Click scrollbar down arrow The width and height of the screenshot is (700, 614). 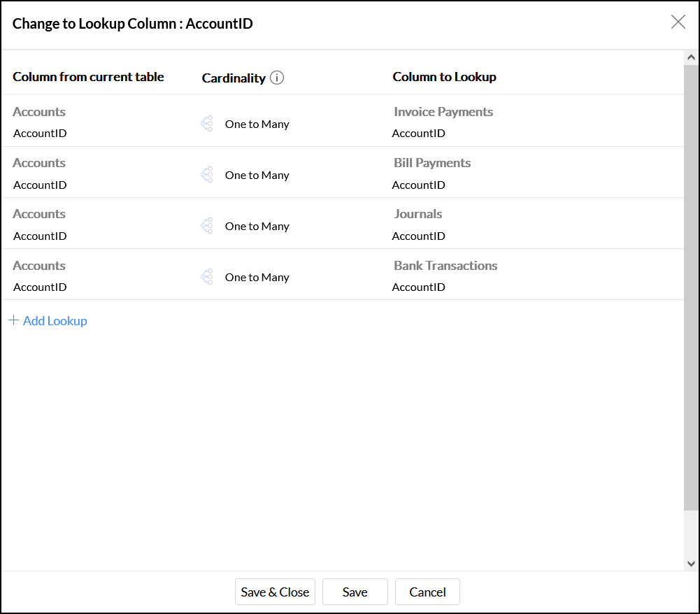point(691,563)
